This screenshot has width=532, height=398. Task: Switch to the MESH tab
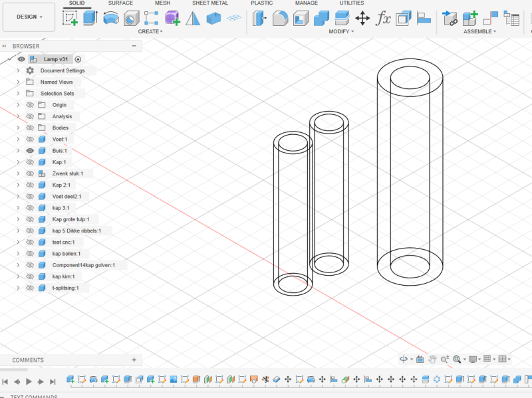coord(162,3)
